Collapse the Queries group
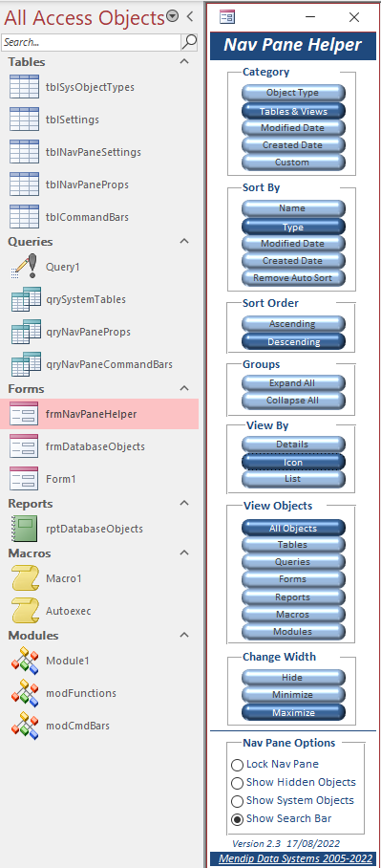 pyautogui.click(x=184, y=241)
